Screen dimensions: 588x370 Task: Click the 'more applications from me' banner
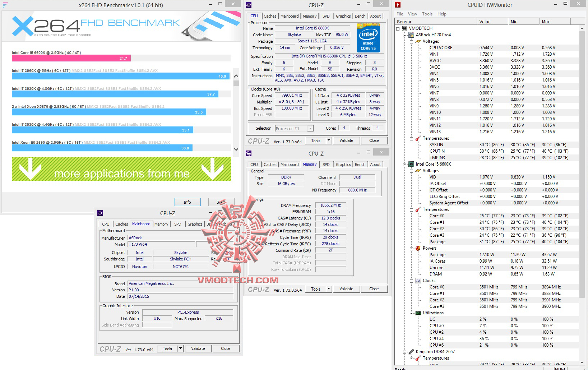[x=121, y=169]
